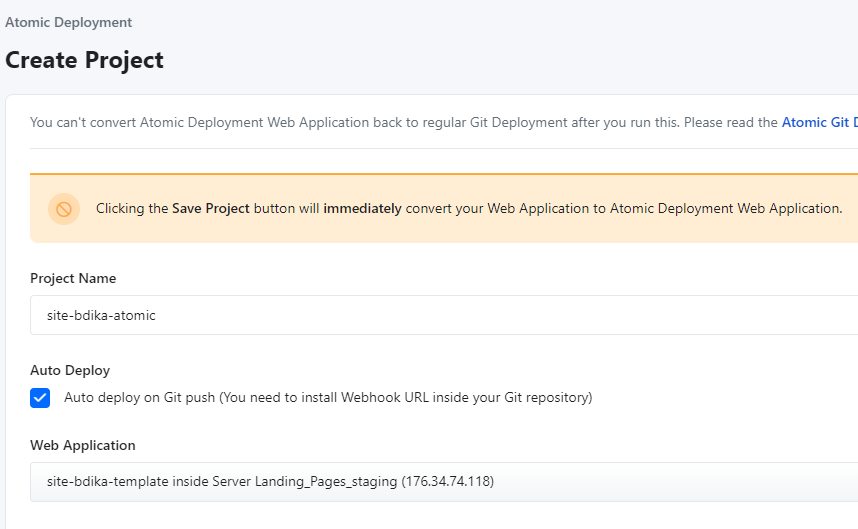Image resolution: width=858 pixels, height=529 pixels.
Task: Toggle the Auto deploy on Git push checkbox
Action: (40, 398)
